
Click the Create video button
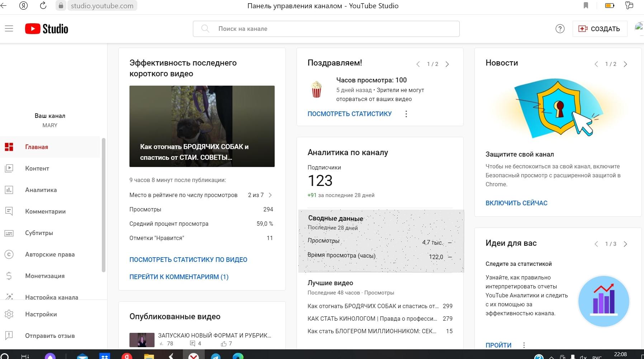(600, 29)
